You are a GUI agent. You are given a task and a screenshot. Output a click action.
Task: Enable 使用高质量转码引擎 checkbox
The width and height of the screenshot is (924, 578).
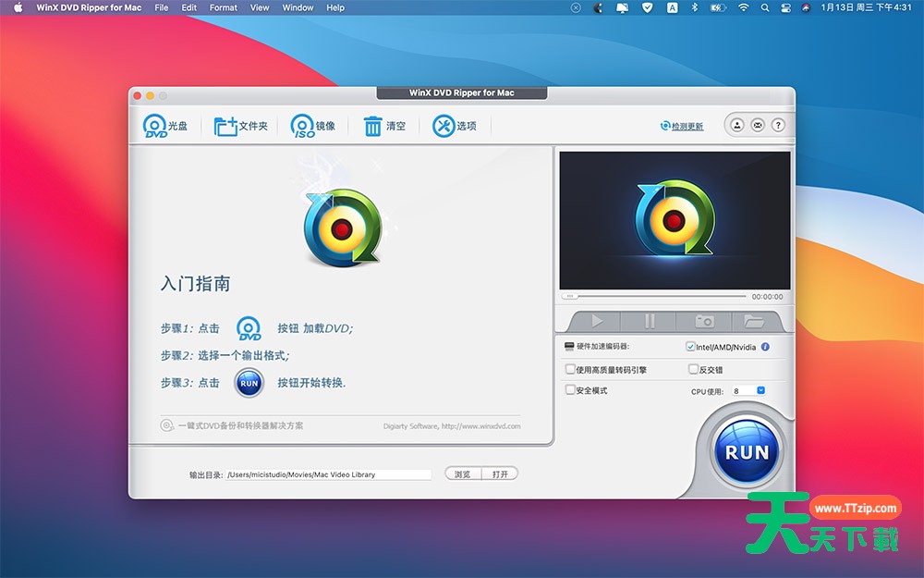pyautogui.click(x=570, y=369)
